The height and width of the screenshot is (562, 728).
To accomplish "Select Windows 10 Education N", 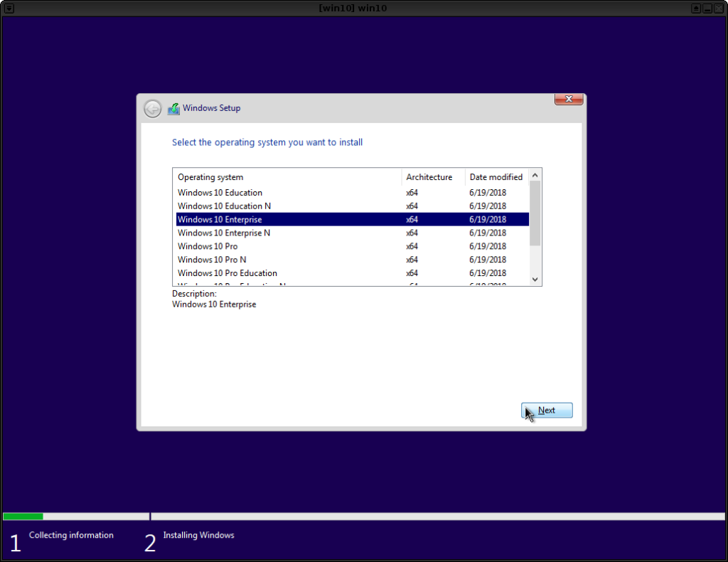I will click(x=353, y=206).
